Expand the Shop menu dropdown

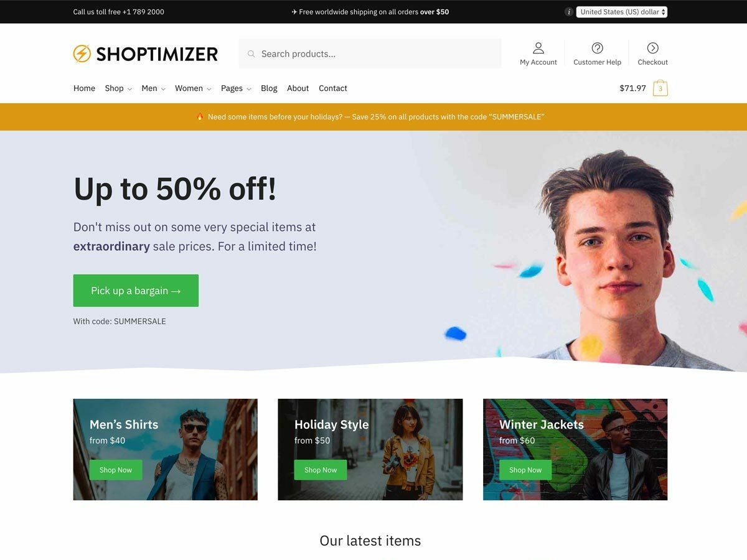118,88
